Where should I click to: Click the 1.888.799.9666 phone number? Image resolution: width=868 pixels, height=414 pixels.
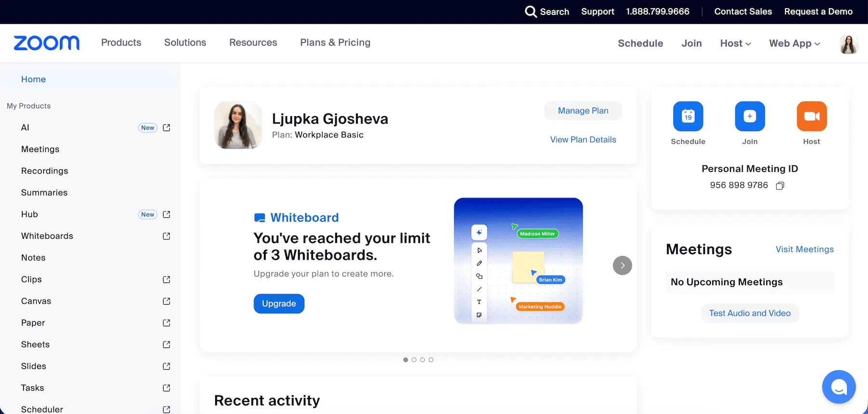(x=658, y=12)
